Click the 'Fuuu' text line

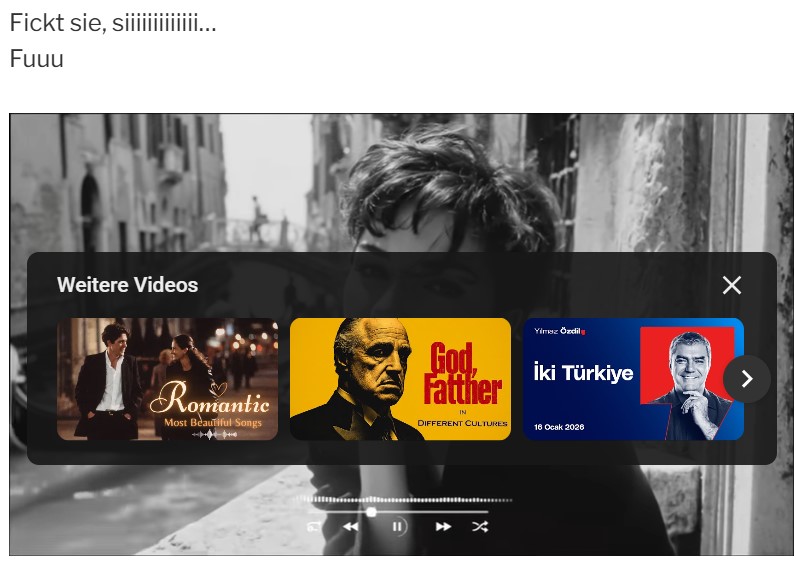tap(37, 59)
